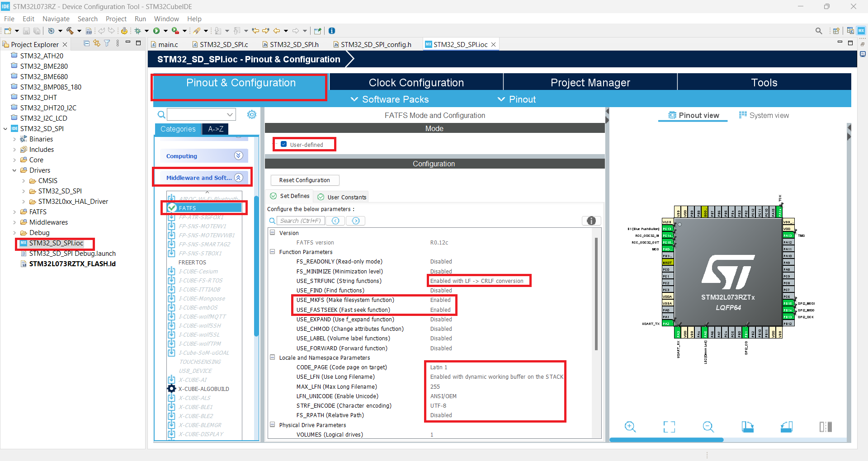This screenshot has width=868, height=461.
Task: Uncheck the User-defined checkbox
Action: [284, 144]
